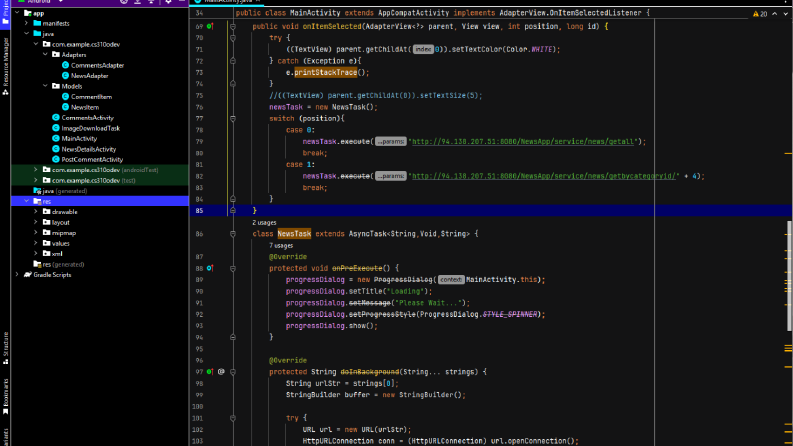Go to next highlighted error with down arrow
The image size is (793, 446).
click(x=785, y=14)
